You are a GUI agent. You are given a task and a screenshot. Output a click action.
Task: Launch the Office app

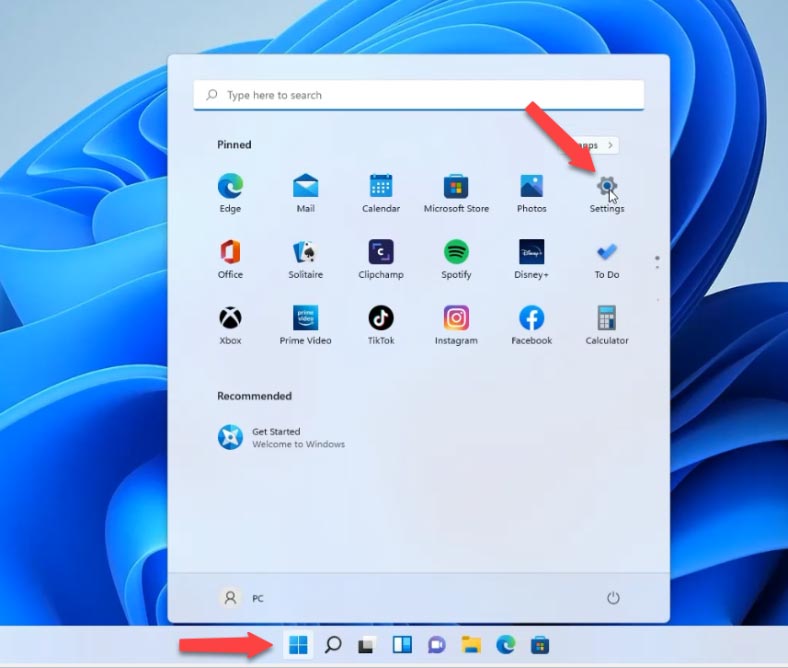click(x=230, y=259)
